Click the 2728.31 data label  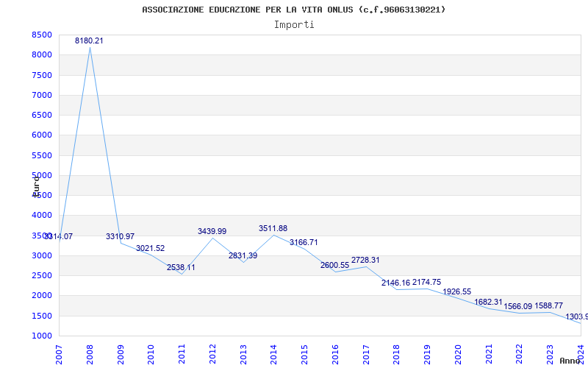pos(365,260)
